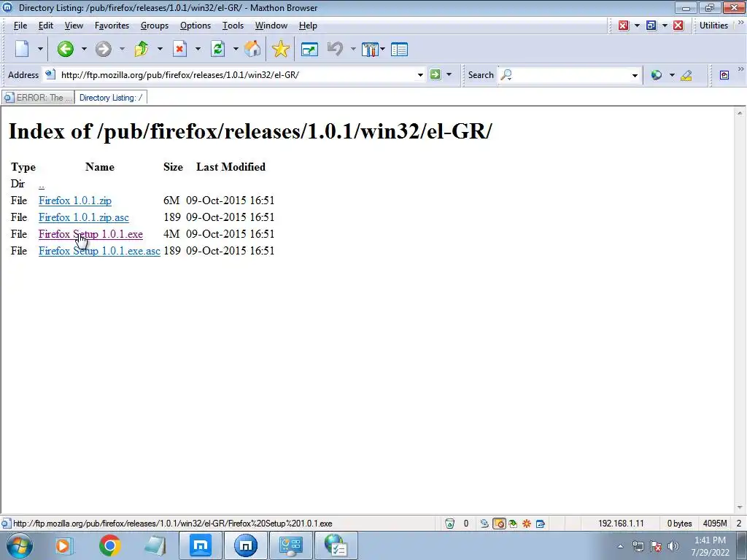
Task: Click the search magnifier icon
Action: [x=506, y=75]
